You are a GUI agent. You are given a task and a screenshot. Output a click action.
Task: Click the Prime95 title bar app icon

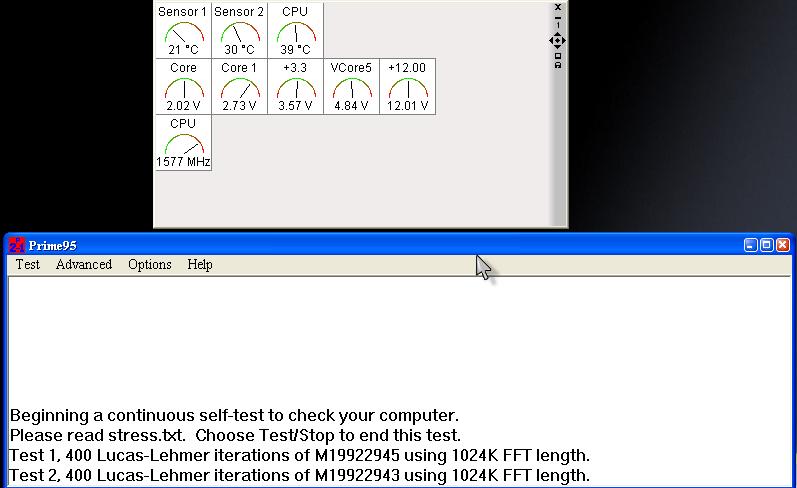[17, 246]
